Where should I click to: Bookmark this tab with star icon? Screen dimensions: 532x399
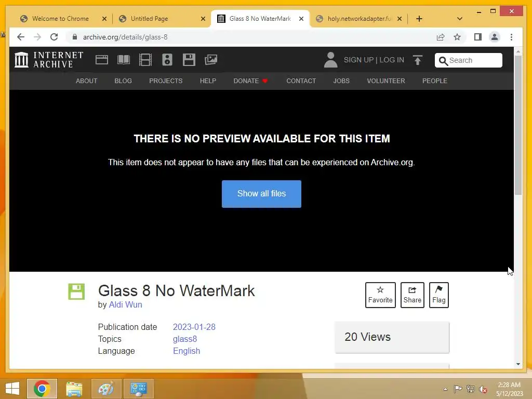click(457, 37)
